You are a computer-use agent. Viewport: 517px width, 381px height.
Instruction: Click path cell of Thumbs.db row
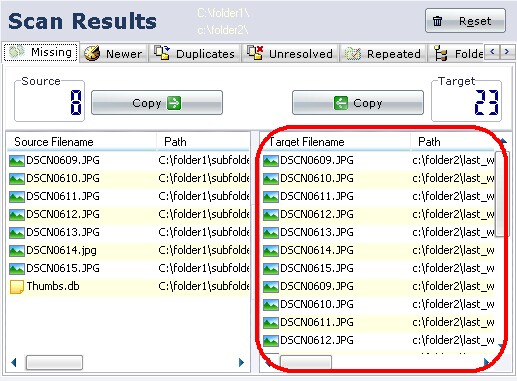204,286
